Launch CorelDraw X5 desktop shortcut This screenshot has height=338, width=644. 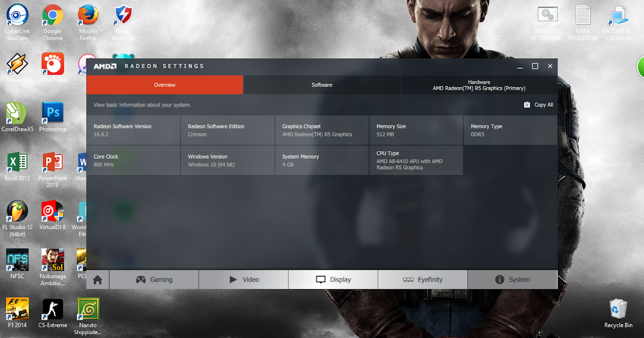[17, 117]
